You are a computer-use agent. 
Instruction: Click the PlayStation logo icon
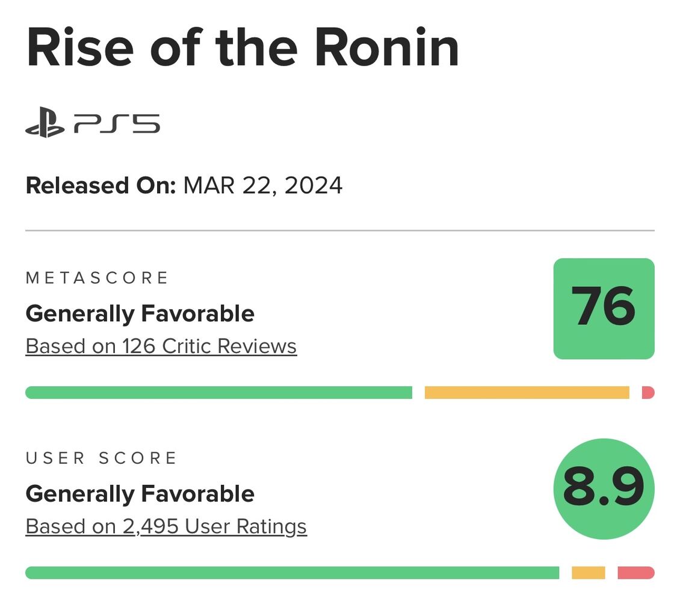[x=45, y=122]
